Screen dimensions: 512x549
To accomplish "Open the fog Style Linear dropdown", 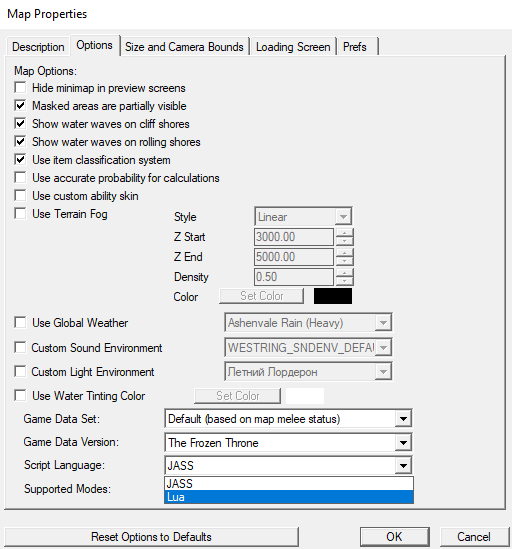I will tap(303, 217).
